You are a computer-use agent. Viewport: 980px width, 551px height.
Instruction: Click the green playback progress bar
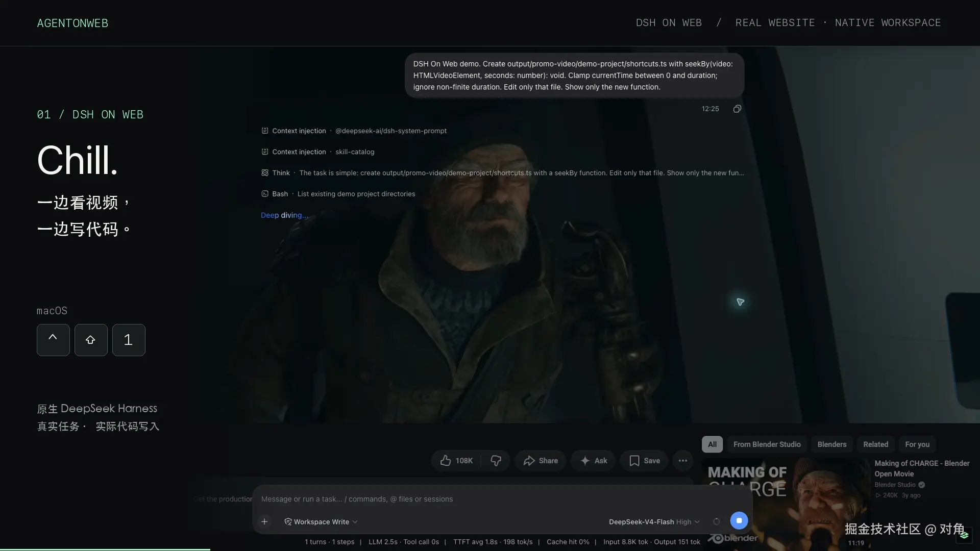pyautogui.click(x=105, y=549)
